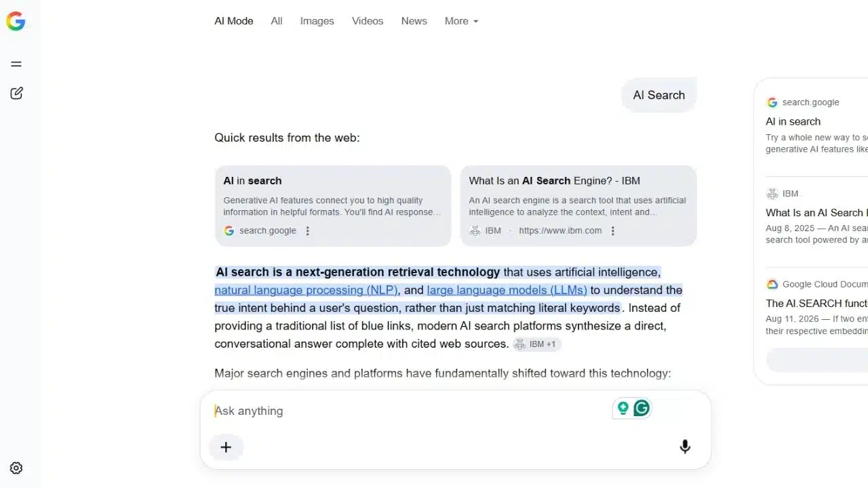Select the Videos tab
Image resolution: width=868 pixels, height=488 pixels.
(368, 21)
